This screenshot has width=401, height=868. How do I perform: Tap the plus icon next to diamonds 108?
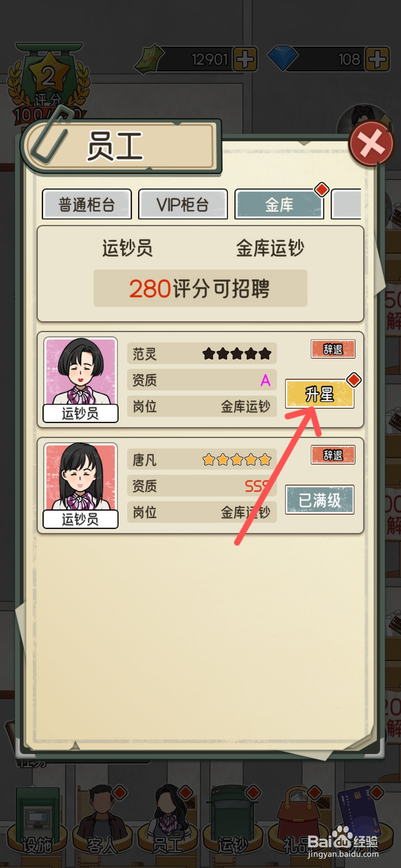coord(377,59)
